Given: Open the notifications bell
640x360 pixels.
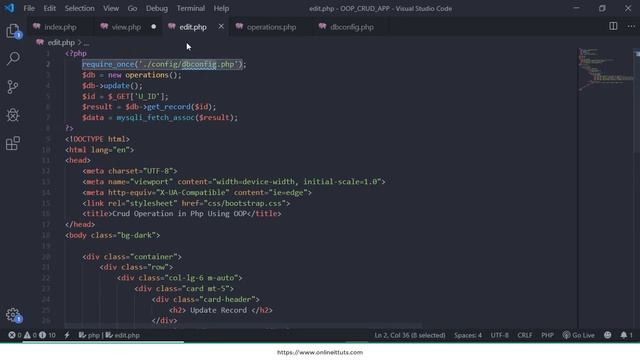Looking at the screenshot, I should click(x=626, y=335).
